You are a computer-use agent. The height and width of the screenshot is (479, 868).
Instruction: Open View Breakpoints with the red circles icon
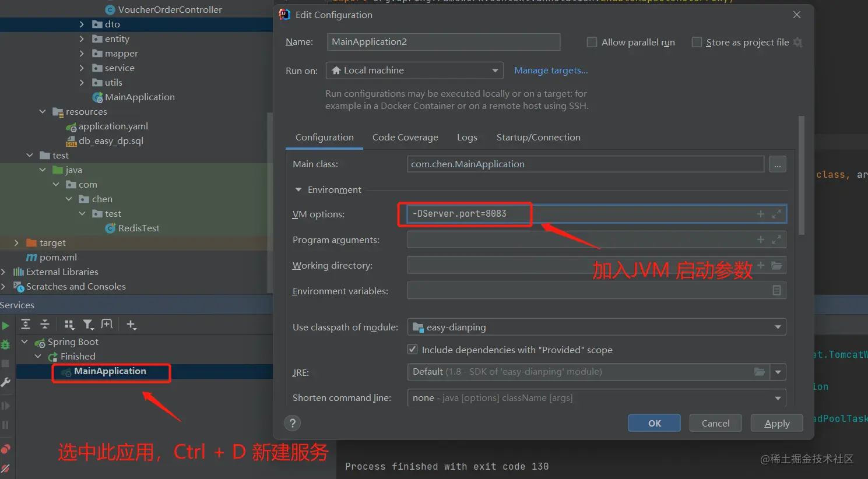point(5,449)
